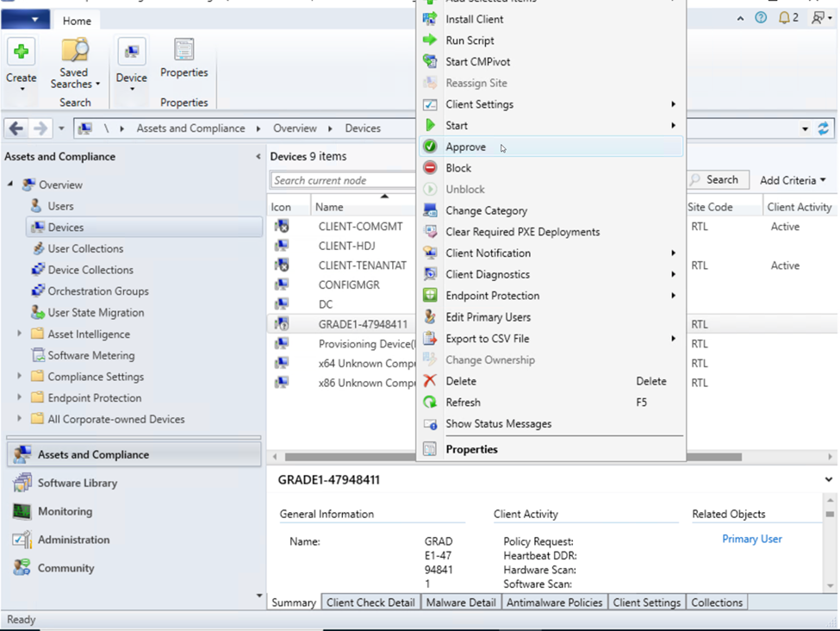Screen dimensions: 840x631
Task: Open Client Notification submenu arrow
Action: pyautogui.click(x=674, y=253)
